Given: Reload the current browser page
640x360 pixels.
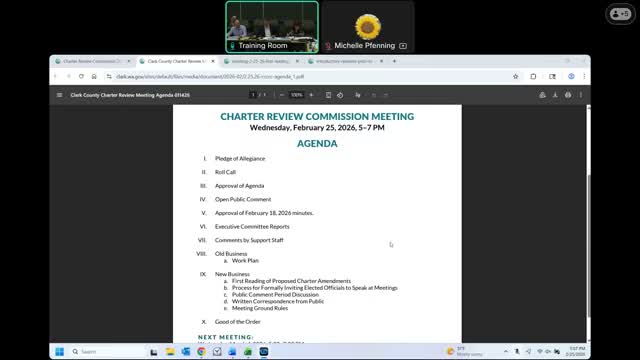Looking at the screenshot, I should 81,76.
